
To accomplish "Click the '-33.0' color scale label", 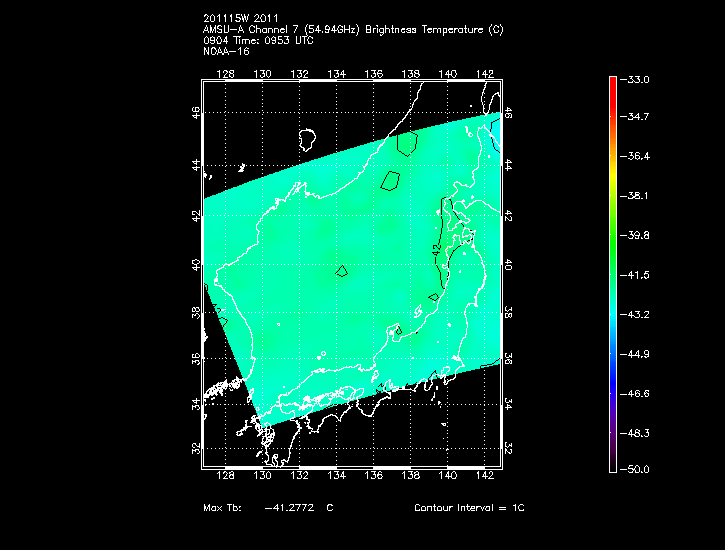I will [x=634, y=80].
